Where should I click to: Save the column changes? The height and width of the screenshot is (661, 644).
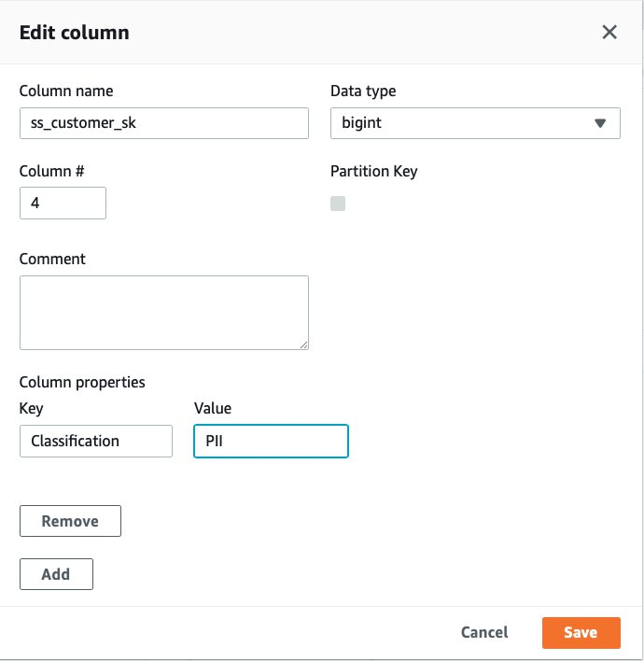581,632
